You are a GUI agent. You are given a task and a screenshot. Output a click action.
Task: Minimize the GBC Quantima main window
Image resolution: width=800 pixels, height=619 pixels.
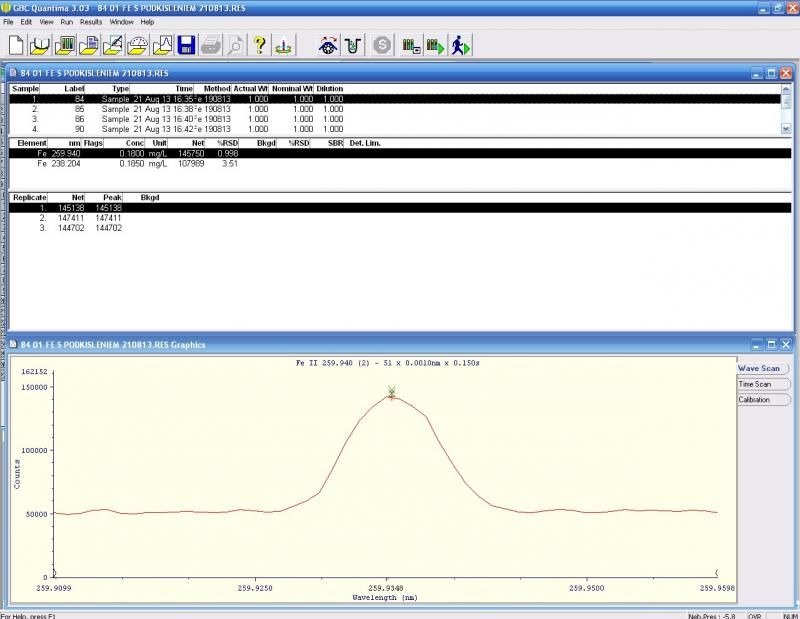click(x=764, y=8)
